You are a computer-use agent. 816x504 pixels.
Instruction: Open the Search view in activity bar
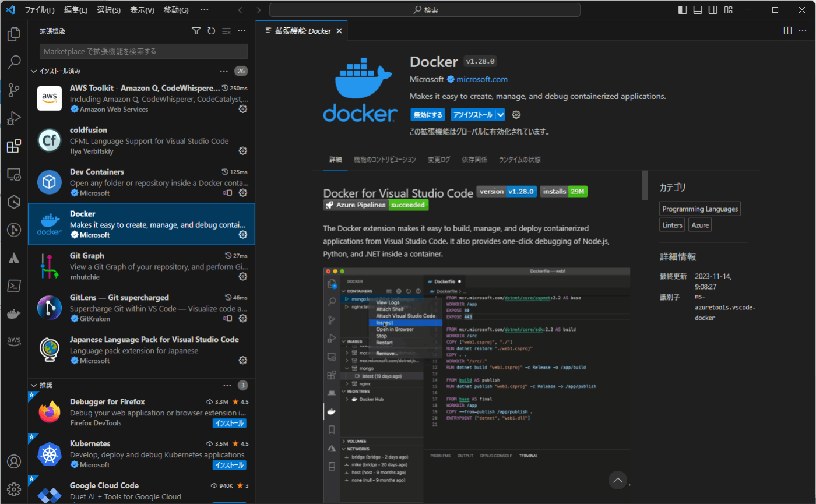click(x=14, y=62)
